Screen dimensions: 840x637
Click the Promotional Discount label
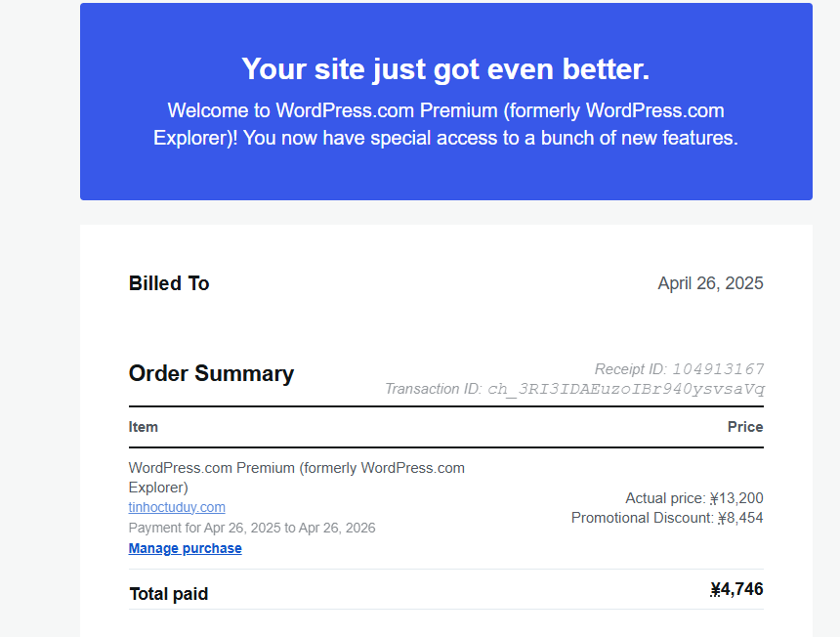(642, 518)
